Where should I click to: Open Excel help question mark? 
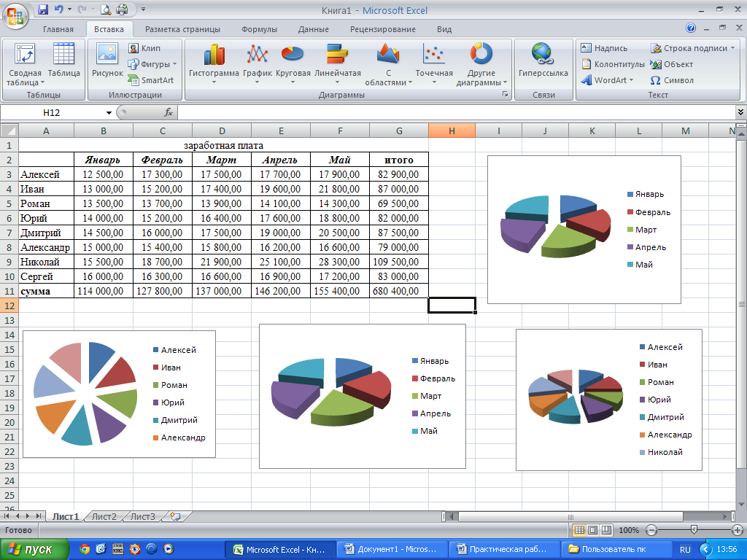[691, 28]
